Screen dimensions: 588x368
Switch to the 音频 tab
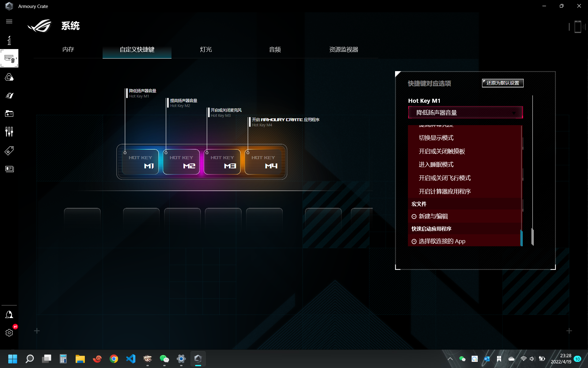click(275, 49)
